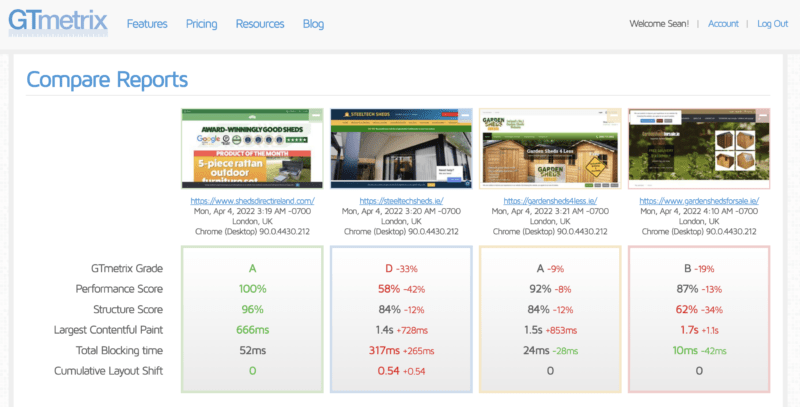Open the steeltechsheds.ie report link

coord(402,201)
